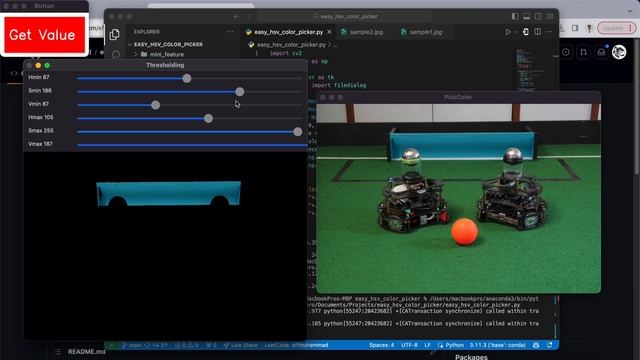Adjust the Smax 255 slider handle
Image resolution: width=640 pixels, height=360 pixels.
pyautogui.click(x=298, y=131)
